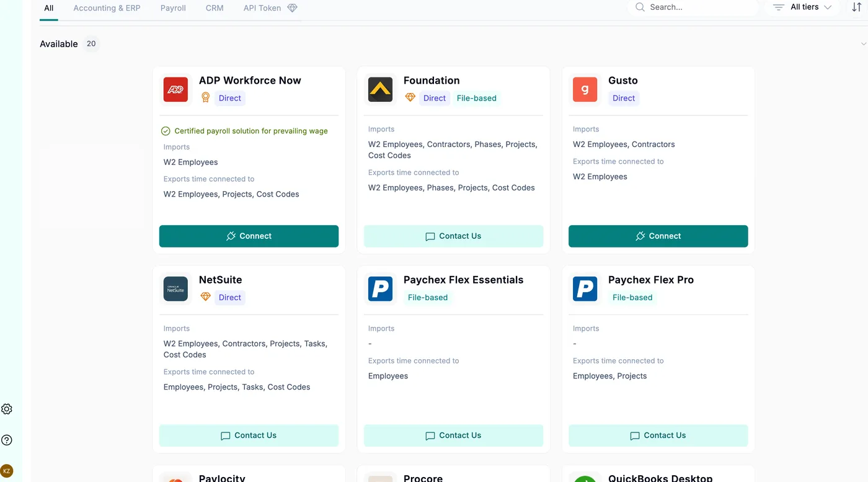868x482 pixels.
Task: Click the NetSuite card title
Action: click(x=220, y=280)
